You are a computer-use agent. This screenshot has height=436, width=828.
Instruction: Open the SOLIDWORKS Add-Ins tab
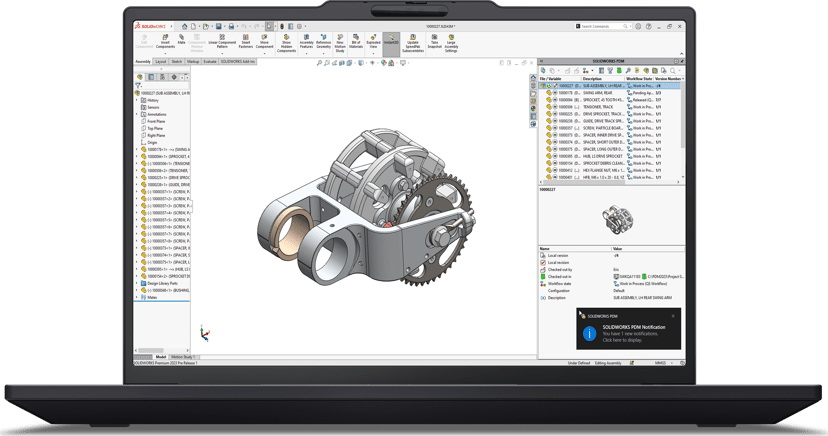point(238,62)
